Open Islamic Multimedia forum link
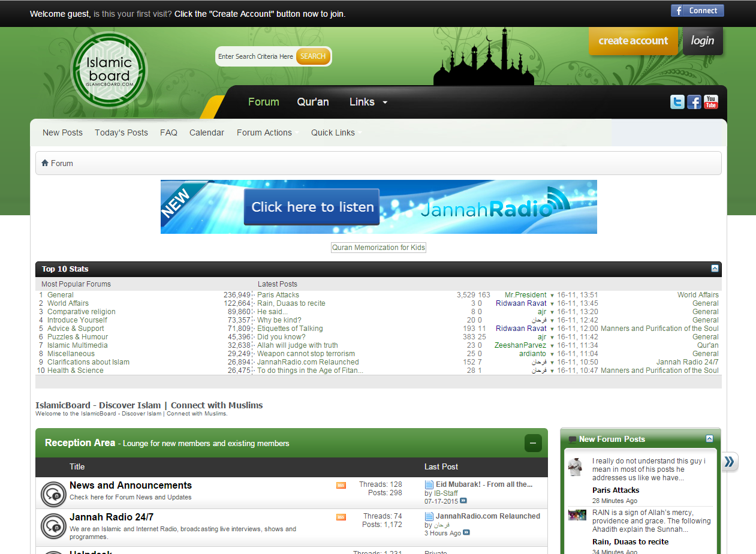This screenshot has height=554, width=756. (x=78, y=345)
